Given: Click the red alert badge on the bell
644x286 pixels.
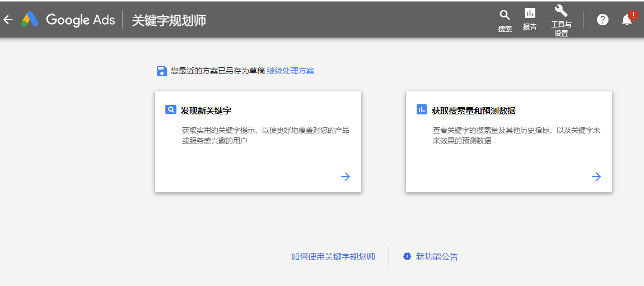Looking at the screenshot, I should tap(633, 15).
